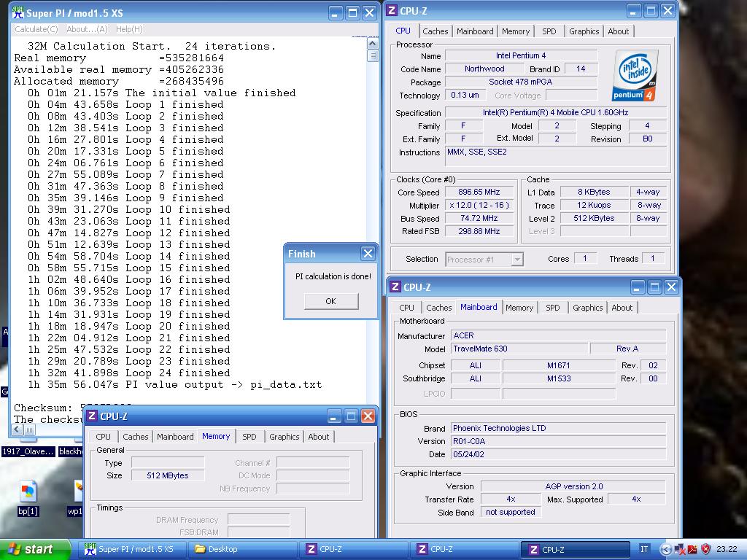Maximize the Super PI window
This screenshot has height=560, width=747.
coord(352,13)
